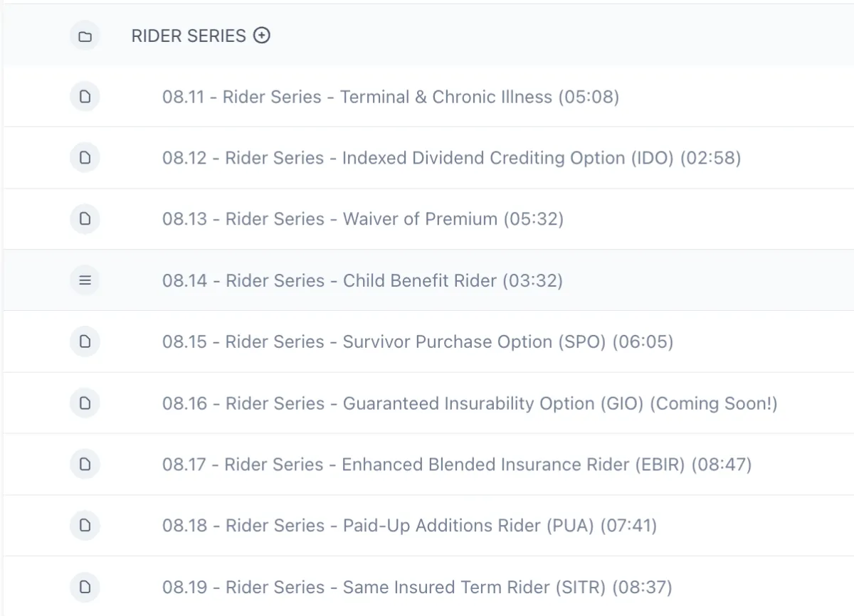This screenshot has width=854, height=616.
Task: Click the page icon for Guaranteed Insurability Option
Action: [x=85, y=403]
